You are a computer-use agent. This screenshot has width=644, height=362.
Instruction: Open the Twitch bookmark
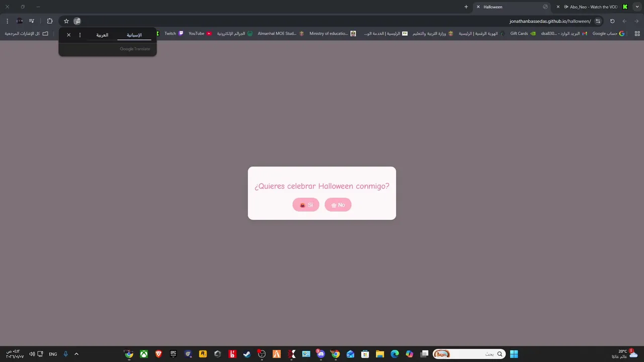(x=174, y=34)
